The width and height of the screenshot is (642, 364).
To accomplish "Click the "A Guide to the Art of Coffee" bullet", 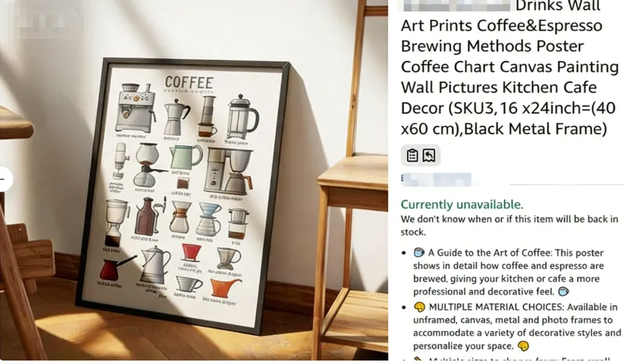I will click(510, 272).
